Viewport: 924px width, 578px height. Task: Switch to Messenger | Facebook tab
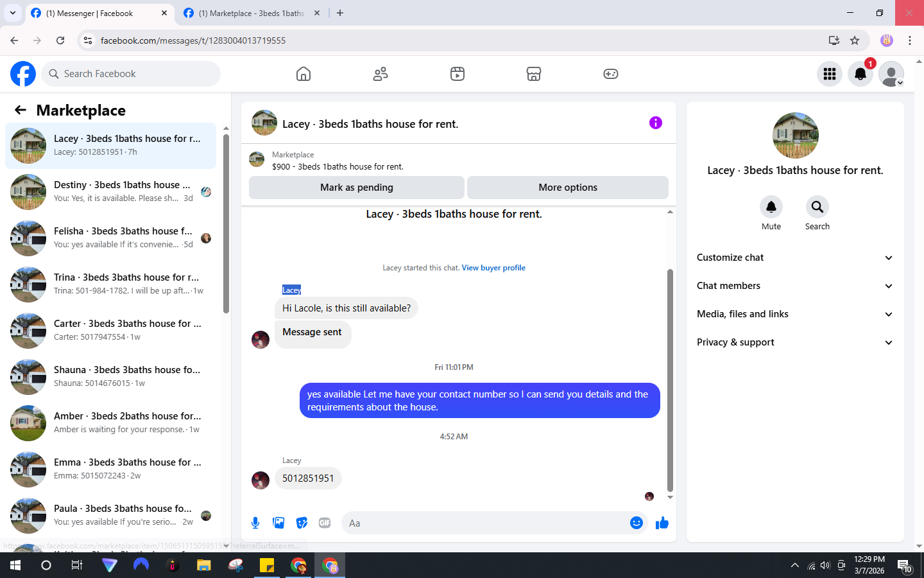click(x=98, y=13)
